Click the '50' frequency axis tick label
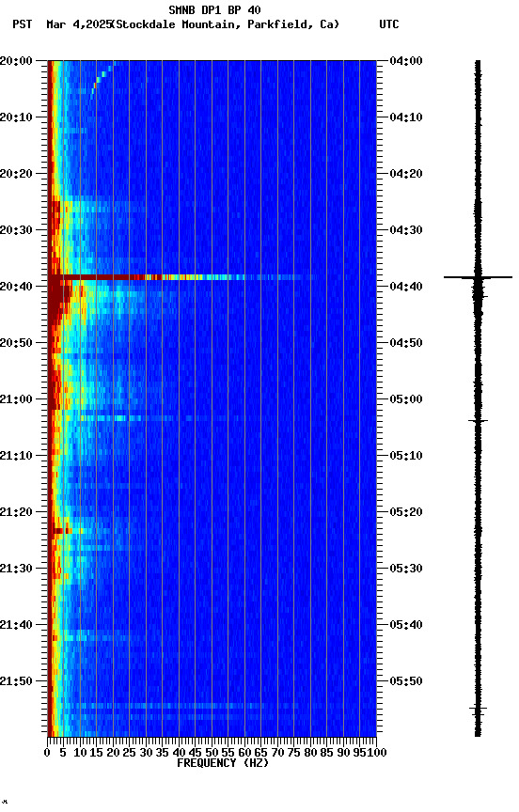 (212, 753)
